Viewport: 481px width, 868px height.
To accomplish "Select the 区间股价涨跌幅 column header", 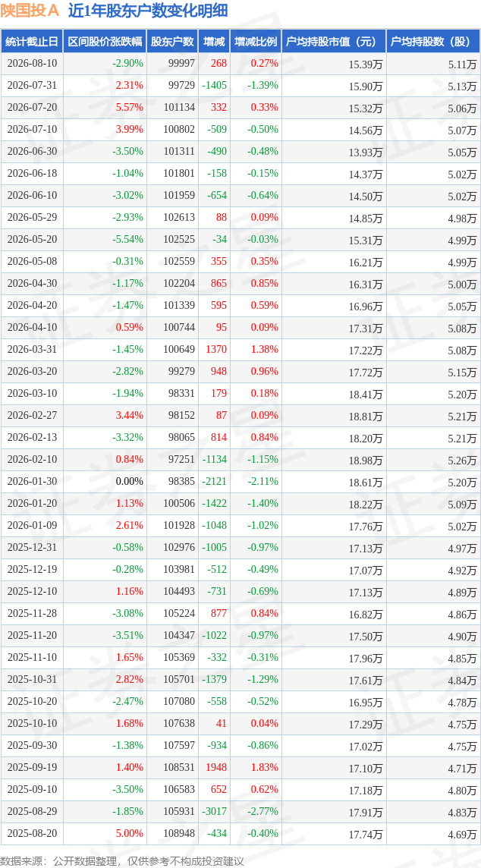I will pyautogui.click(x=105, y=42).
